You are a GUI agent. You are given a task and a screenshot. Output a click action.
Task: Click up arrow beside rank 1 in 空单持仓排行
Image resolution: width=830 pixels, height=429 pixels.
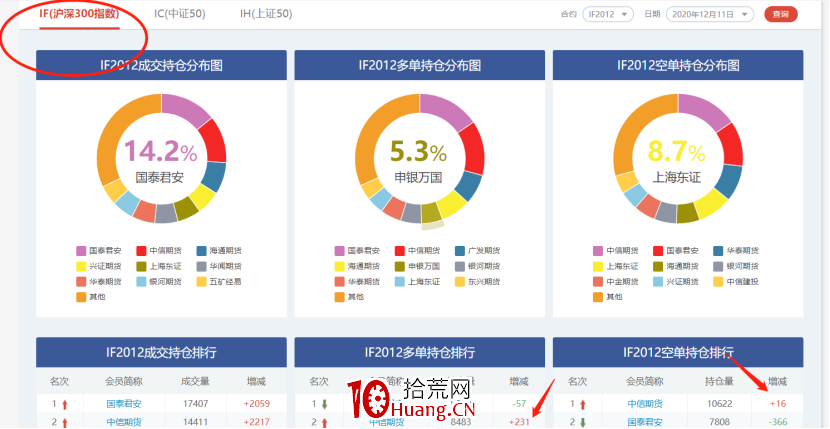click(583, 404)
